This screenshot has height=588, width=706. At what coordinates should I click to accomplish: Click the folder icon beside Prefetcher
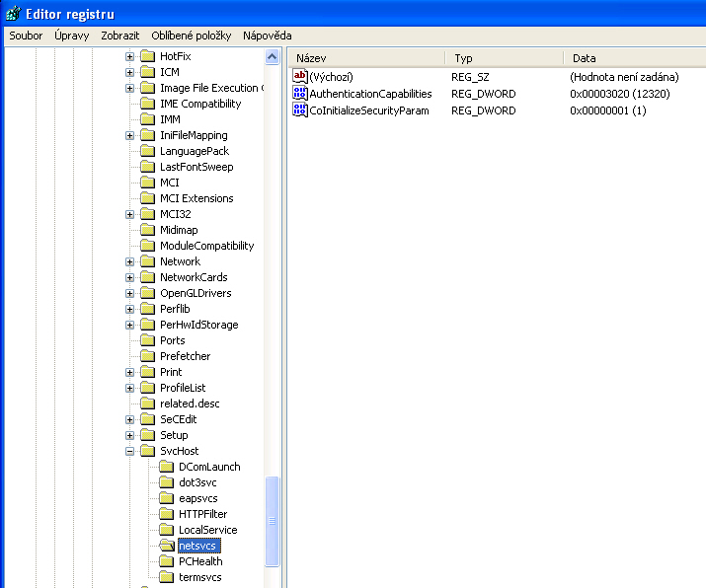[x=148, y=356]
